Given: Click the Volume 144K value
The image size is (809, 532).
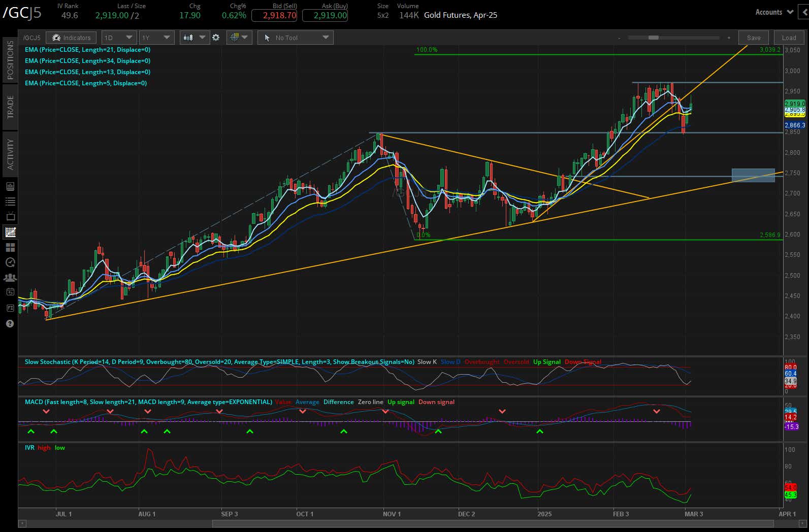Looking at the screenshot, I should click(409, 15).
